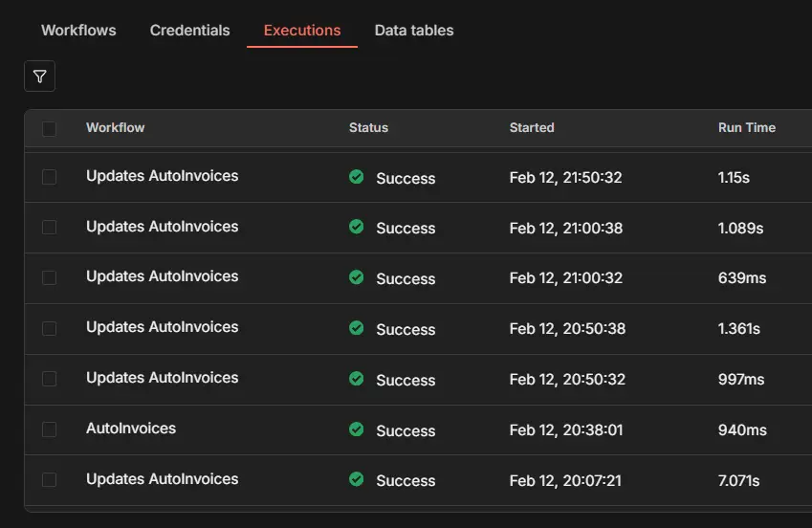Switch to the Workflows tab
Image resolution: width=812 pixels, height=528 pixels.
[x=78, y=31]
